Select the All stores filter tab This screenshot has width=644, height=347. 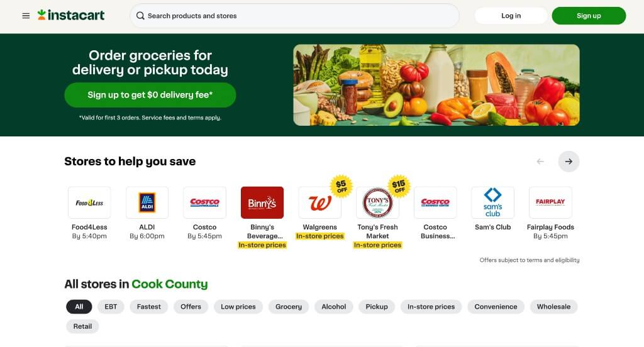click(79, 307)
